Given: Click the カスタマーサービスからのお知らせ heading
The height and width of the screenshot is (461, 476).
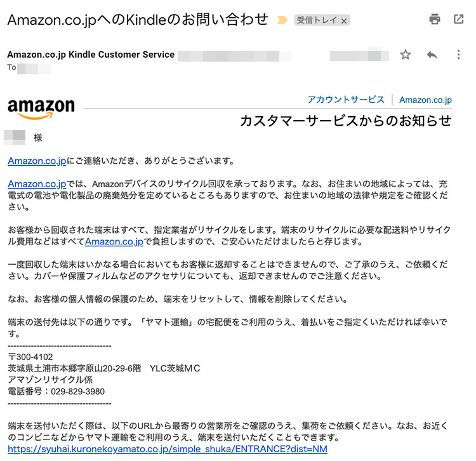Looking at the screenshot, I should 346,121.
